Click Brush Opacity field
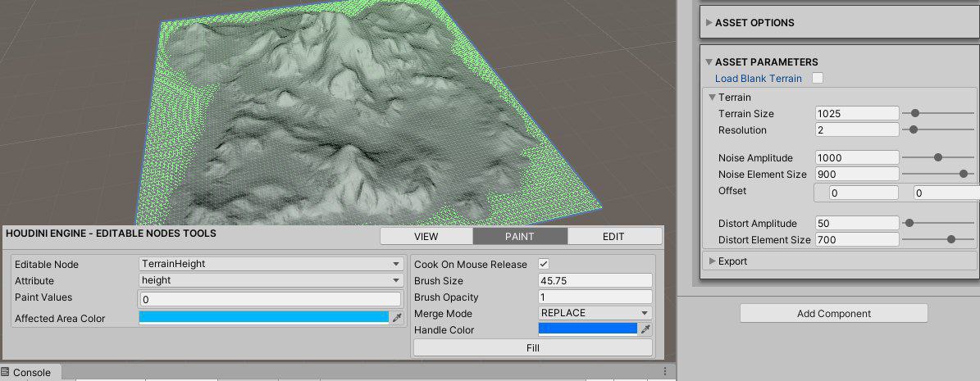Image resolution: width=980 pixels, height=381 pixels. click(595, 297)
